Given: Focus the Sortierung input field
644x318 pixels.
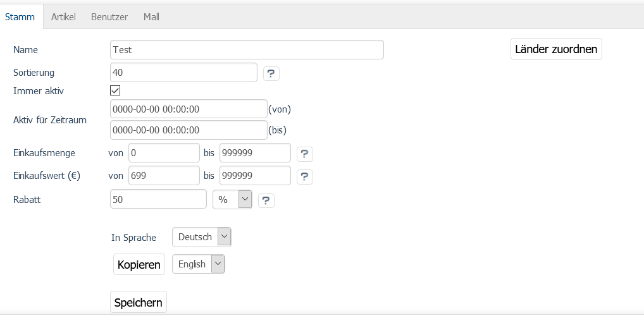Looking at the screenshot, I should pyautogui.click(x=183, y=73).
